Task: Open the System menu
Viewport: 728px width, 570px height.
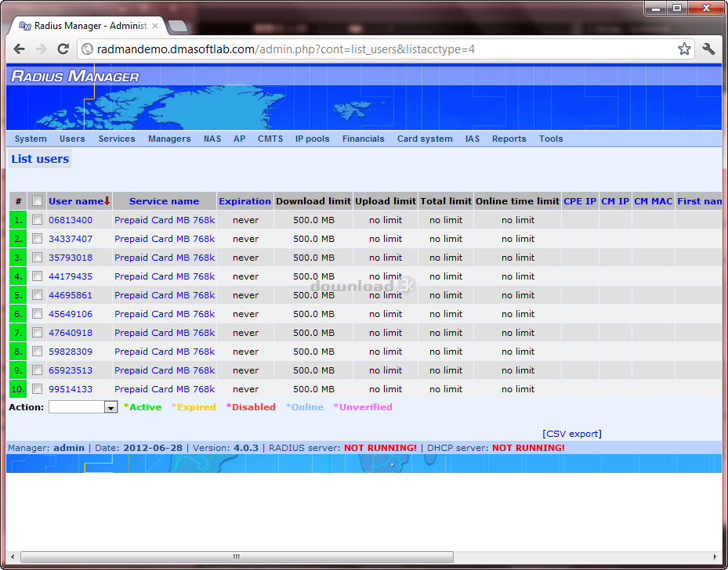Action: pos(31,139)
